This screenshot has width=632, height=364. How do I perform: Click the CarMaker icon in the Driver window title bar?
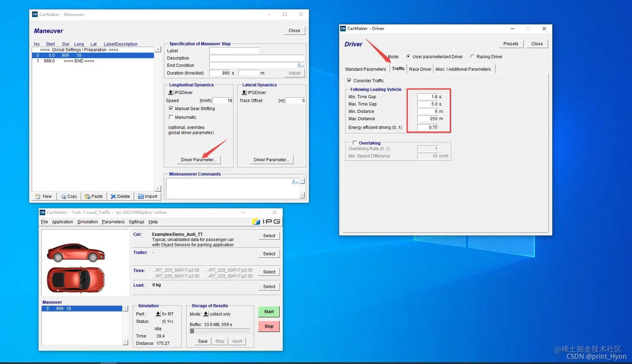[x=343, y=28]
